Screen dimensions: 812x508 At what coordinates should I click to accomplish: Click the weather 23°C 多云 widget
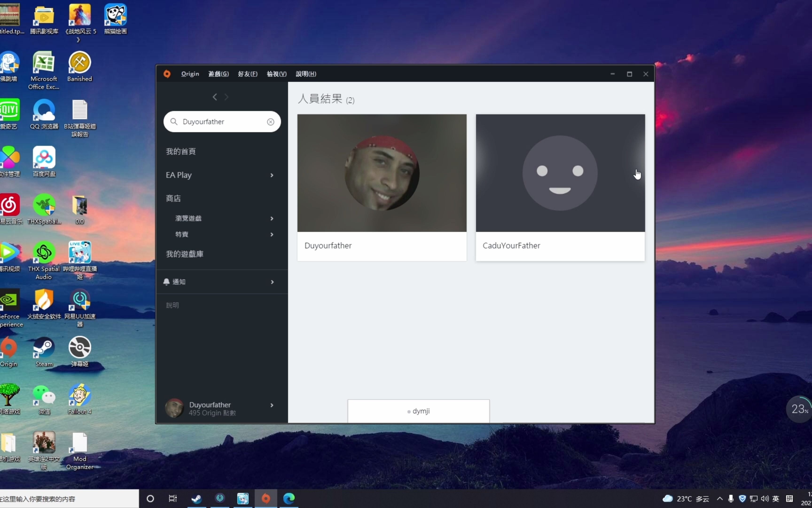click(686, 499)
